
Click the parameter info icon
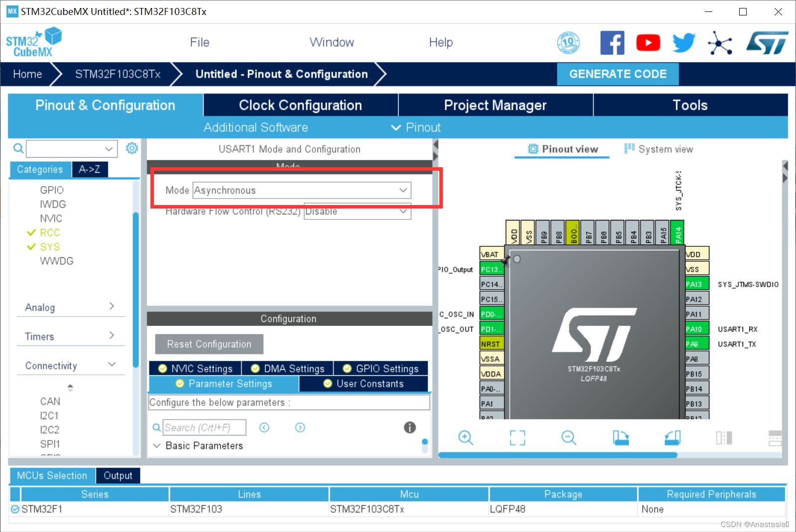[x=409, y=427]
